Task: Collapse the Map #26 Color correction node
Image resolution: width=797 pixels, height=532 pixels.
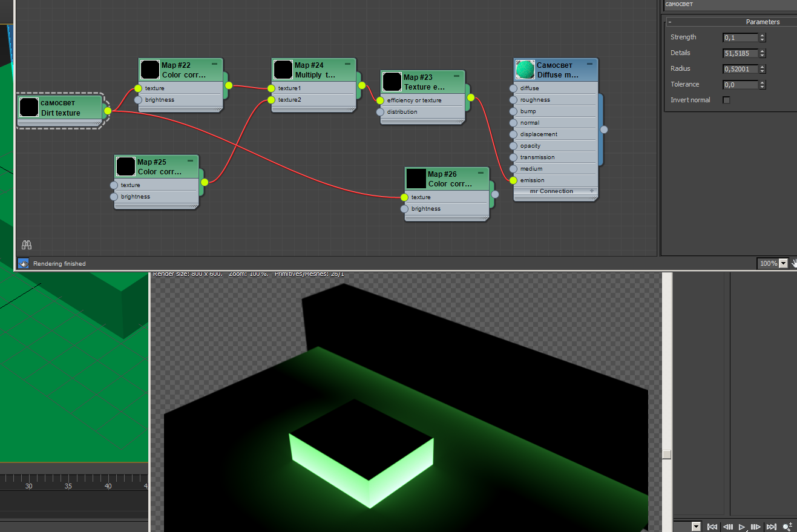Action: point(480,173)
